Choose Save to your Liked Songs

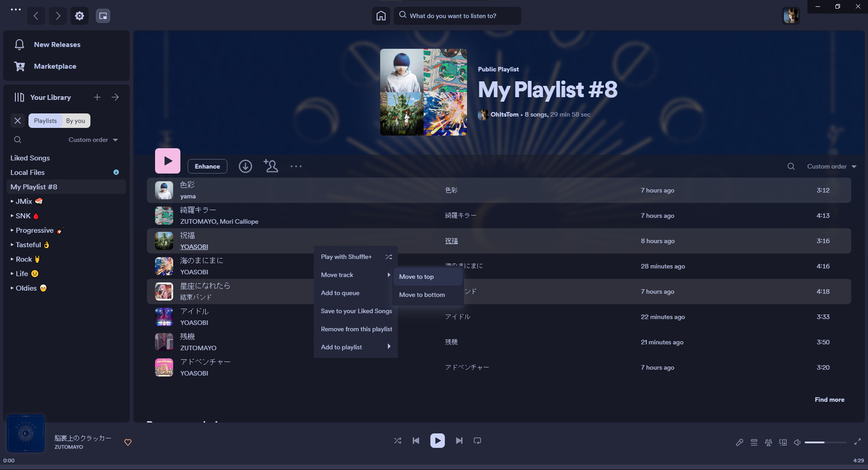356,311
